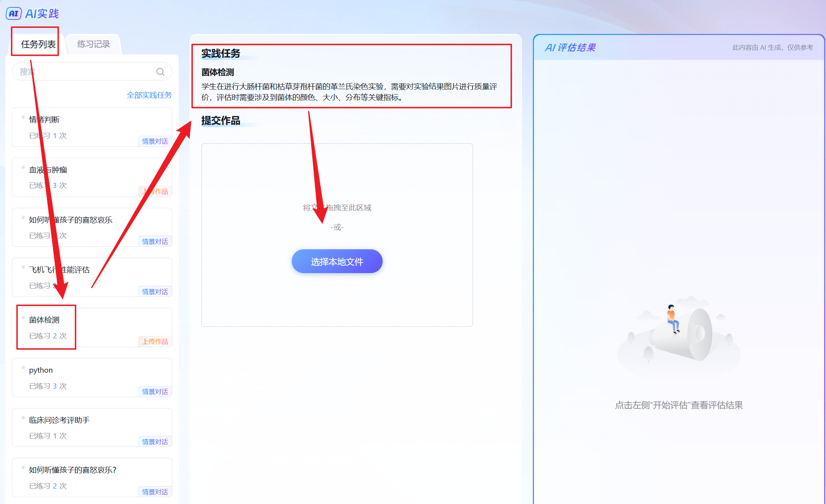Click 上传作品 tag on 菌体检测 card
Viewport: 826px width, 504px height.
tap(155, 341)
